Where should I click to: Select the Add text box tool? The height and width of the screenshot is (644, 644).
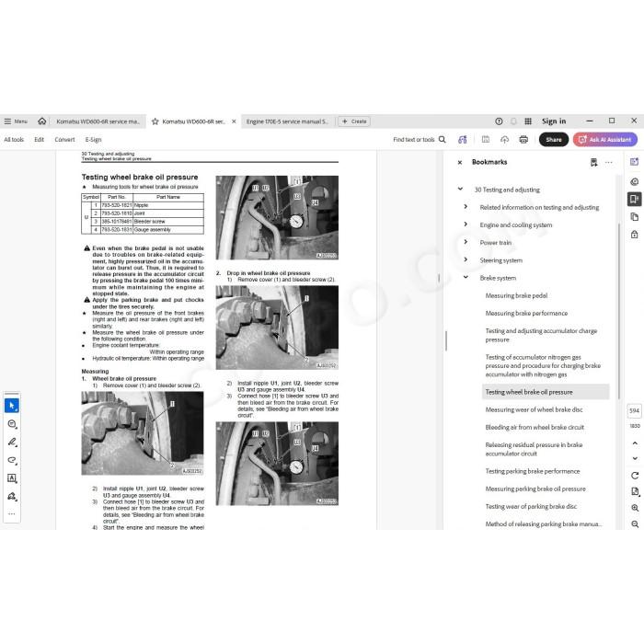[12, 478]
